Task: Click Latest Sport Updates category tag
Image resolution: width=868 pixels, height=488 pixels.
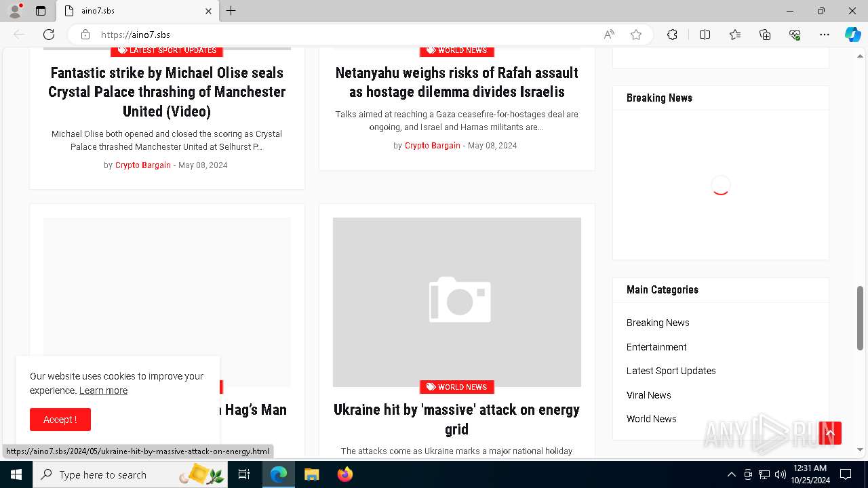Action: click(167, 50)
